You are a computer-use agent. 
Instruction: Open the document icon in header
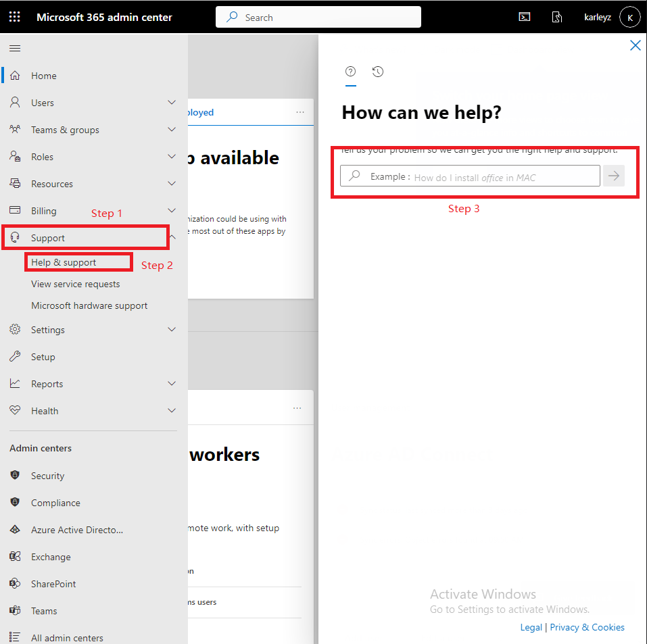557,17
